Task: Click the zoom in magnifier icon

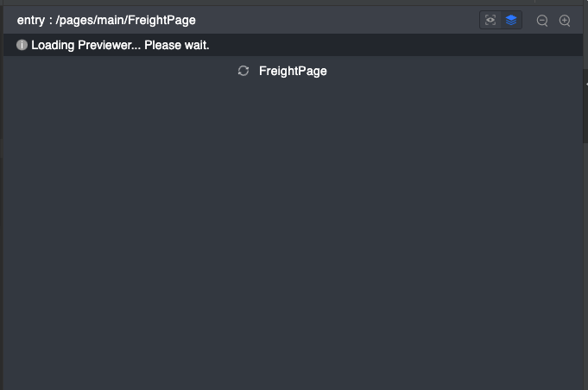Action: point(565,20)
